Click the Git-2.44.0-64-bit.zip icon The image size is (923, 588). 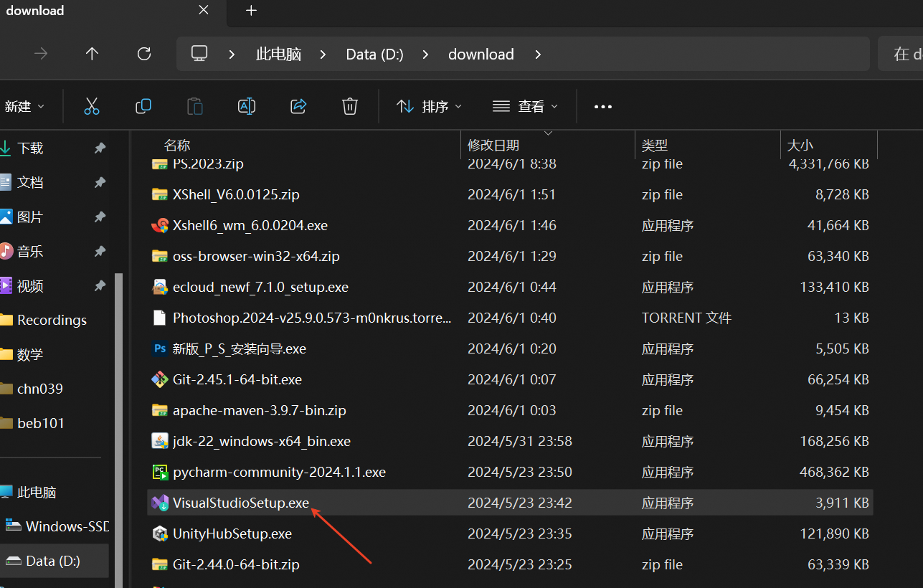159,564
